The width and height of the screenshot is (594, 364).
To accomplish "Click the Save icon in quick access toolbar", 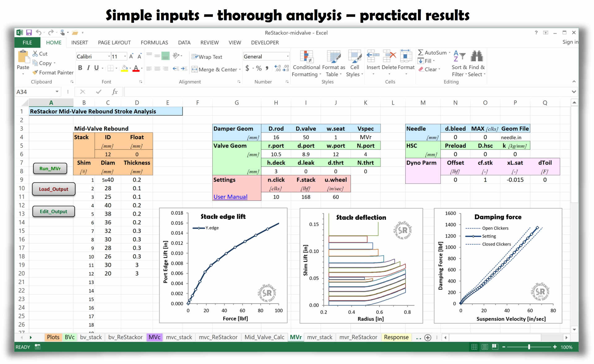I will [29, 32].
